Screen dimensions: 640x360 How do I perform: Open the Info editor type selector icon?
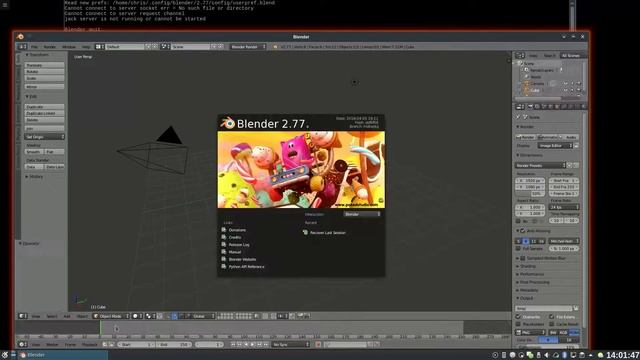coord(21,47)
